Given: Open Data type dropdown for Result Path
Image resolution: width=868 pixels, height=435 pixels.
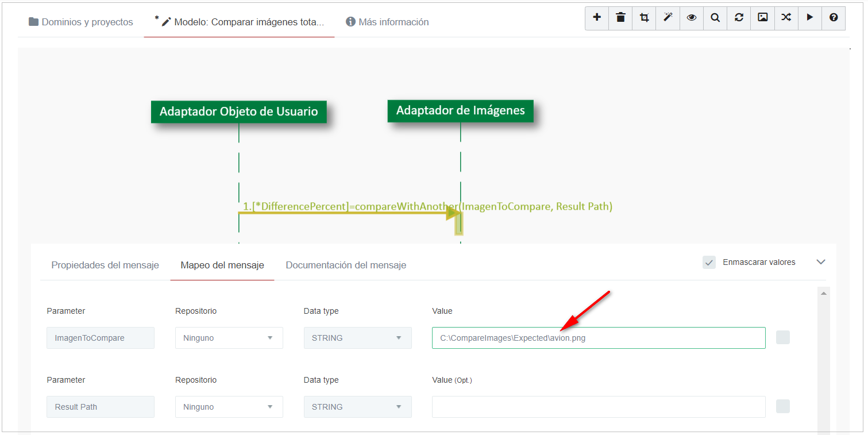Looking at the screenshot, I should (x=357, y=407).
